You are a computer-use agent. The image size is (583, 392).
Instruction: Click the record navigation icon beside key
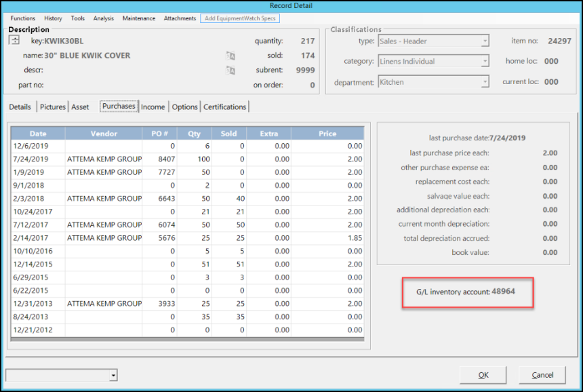(15, 41)
